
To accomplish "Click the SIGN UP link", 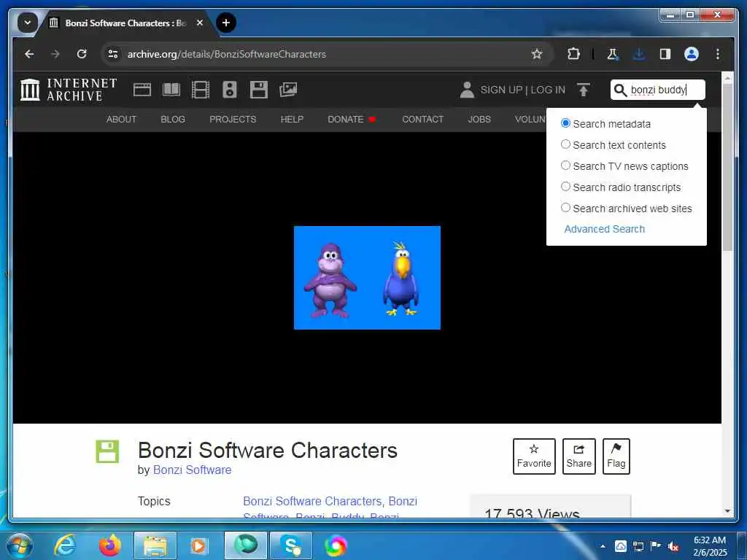I will click(502, 90).
